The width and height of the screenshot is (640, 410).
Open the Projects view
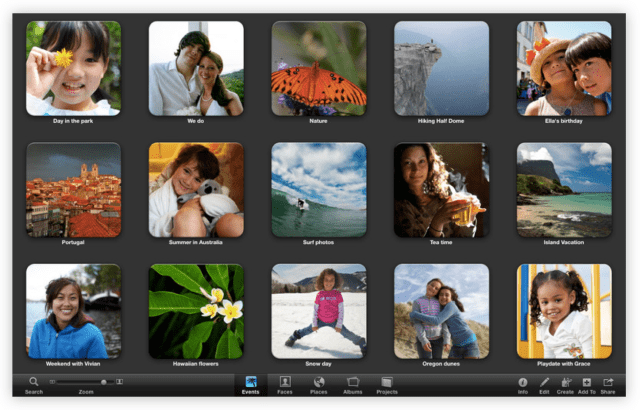click(x=386, y=382)
